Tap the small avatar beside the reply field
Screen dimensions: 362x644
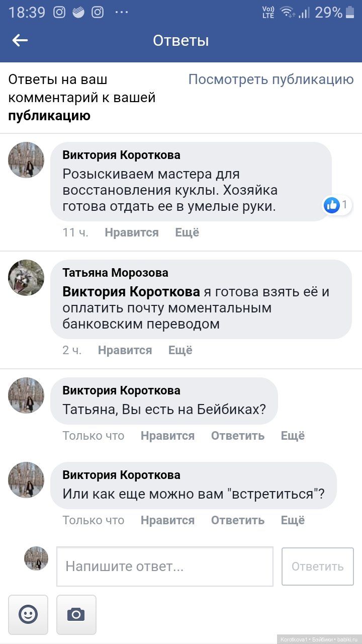click(x=36, y=558)
